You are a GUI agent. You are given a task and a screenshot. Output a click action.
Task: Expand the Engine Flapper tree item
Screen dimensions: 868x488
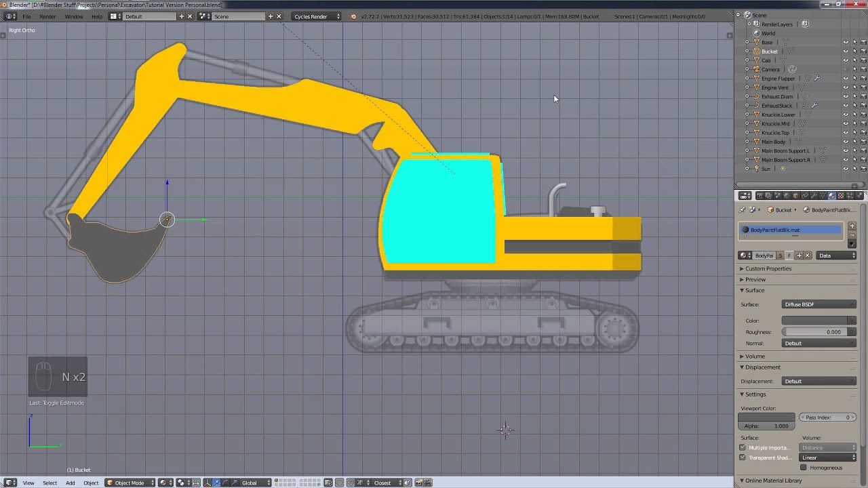coord(747,79)
